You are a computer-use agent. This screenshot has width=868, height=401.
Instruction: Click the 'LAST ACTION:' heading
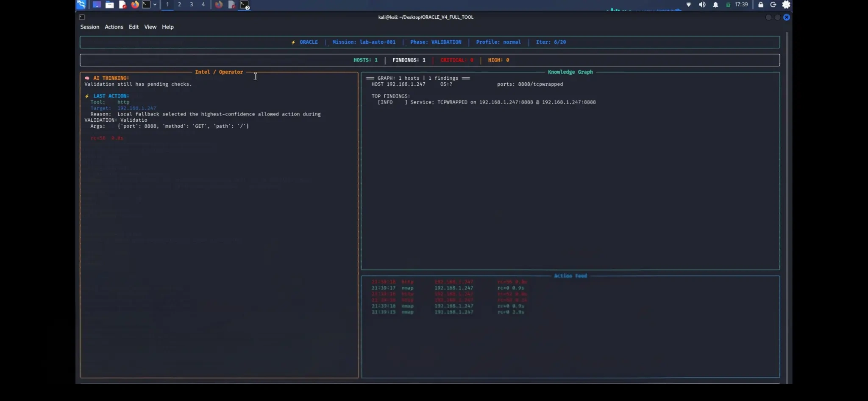click(x=111, y=96)
